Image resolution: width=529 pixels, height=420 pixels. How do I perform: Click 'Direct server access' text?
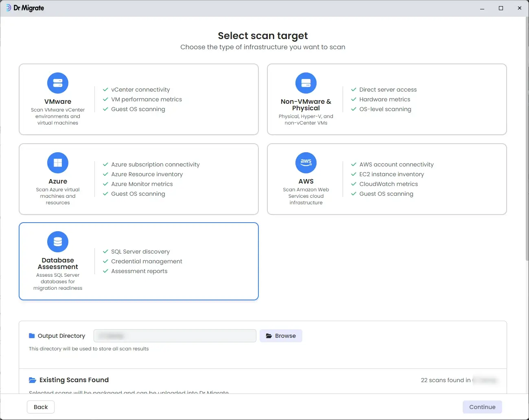click(388, 90)
